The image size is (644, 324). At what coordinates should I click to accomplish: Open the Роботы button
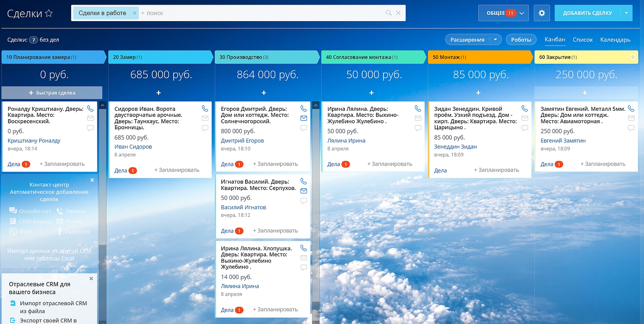[x=521, y=40]
